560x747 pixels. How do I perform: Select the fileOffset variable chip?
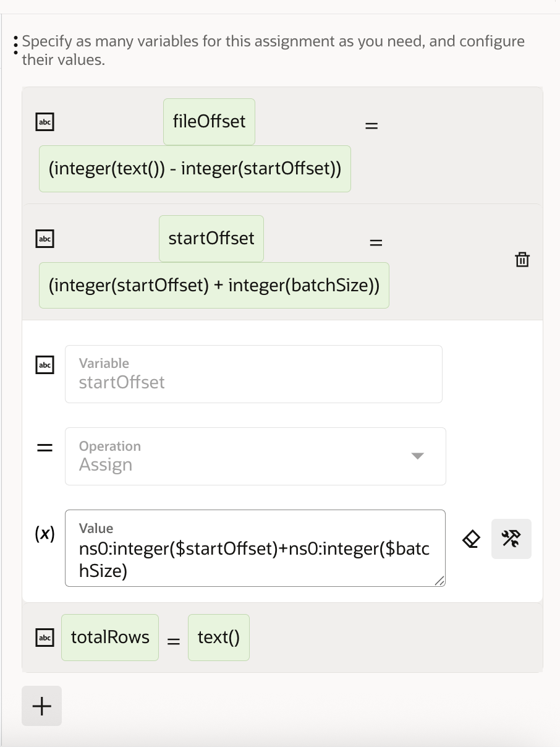click(x=209, y=122)
